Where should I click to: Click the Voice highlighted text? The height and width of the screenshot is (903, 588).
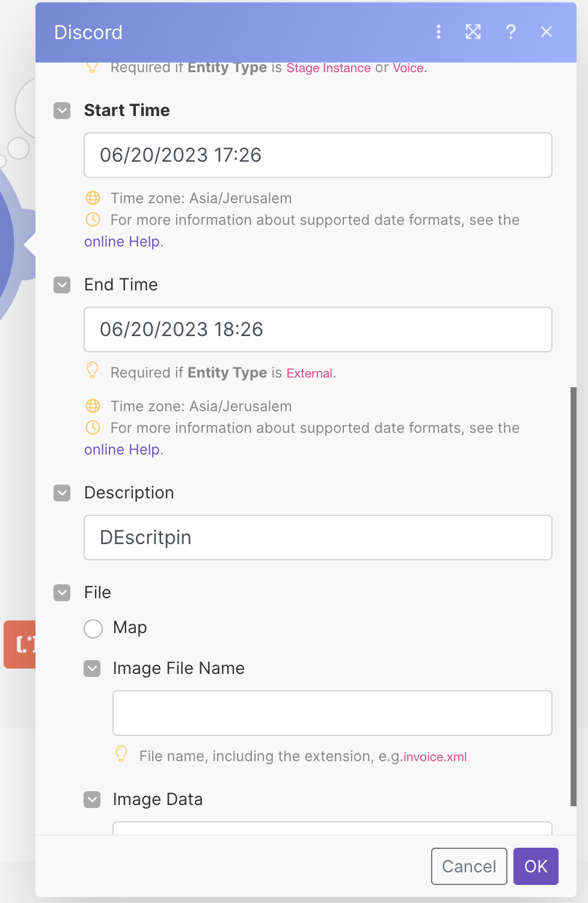[408, 68]
